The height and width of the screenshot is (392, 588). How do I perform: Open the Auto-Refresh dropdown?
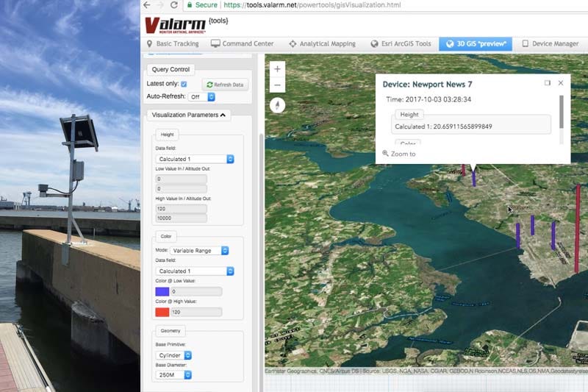pyautogui.click(x=201, y=97)
